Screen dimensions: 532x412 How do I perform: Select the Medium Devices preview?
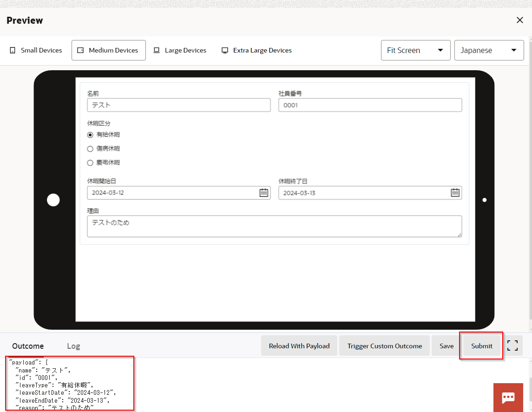click(108, 50)
